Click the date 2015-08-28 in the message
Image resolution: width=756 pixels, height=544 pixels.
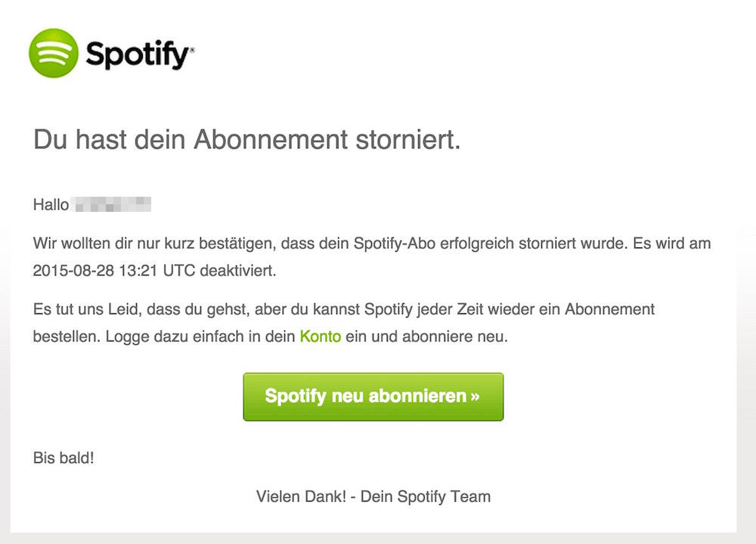click(72, 271)
